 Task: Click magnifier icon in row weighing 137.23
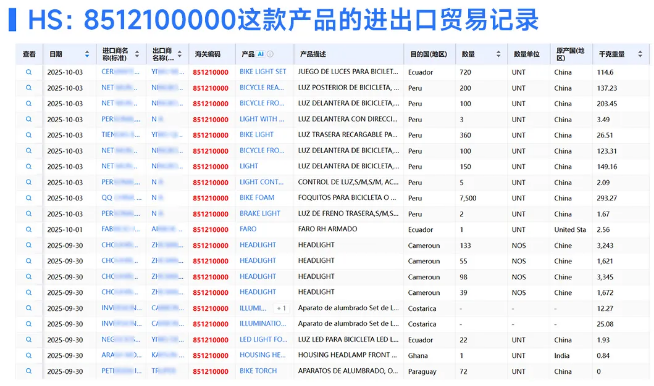point(29,88)
